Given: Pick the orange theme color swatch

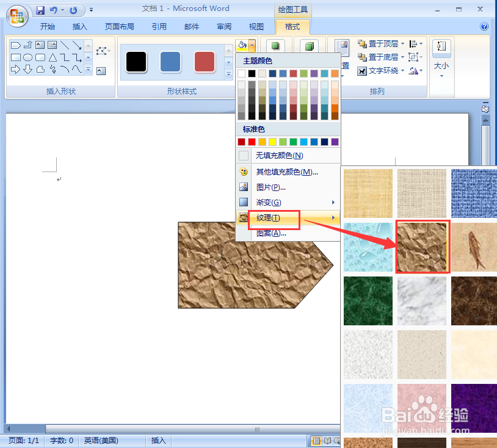Looking at the screenshot, I should (x=335, y=73).
